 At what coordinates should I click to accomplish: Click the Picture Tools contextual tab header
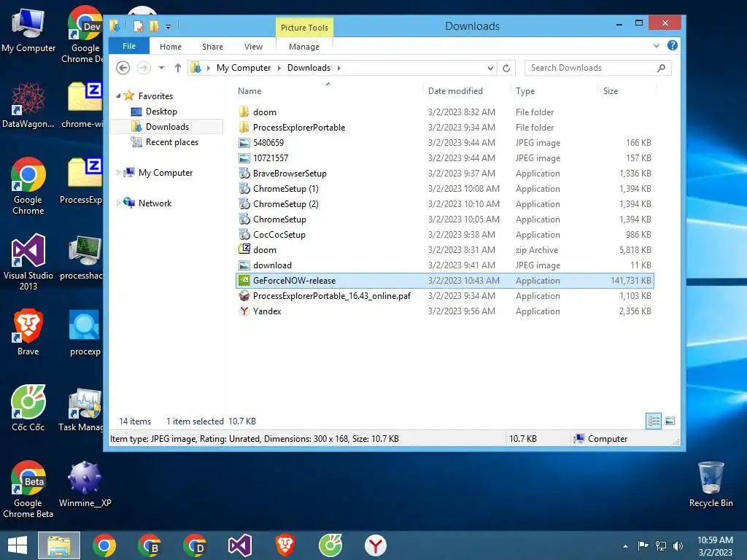[304, 28]
